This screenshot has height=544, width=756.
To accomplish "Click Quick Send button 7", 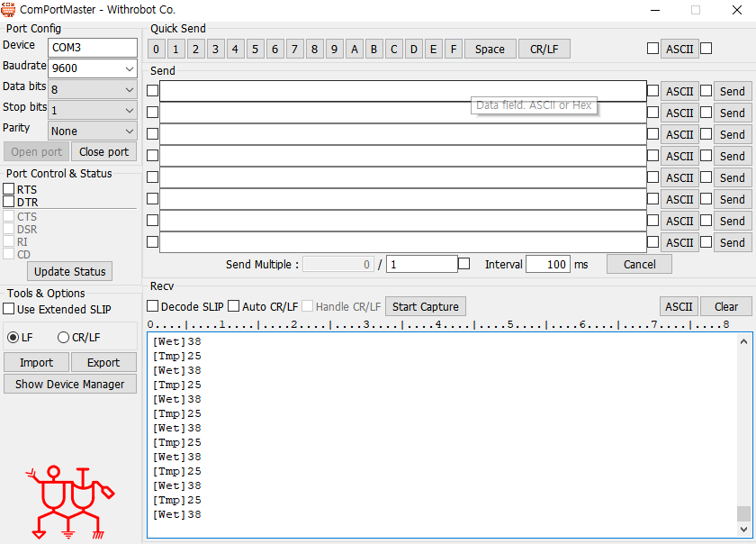I will (294, 49).
